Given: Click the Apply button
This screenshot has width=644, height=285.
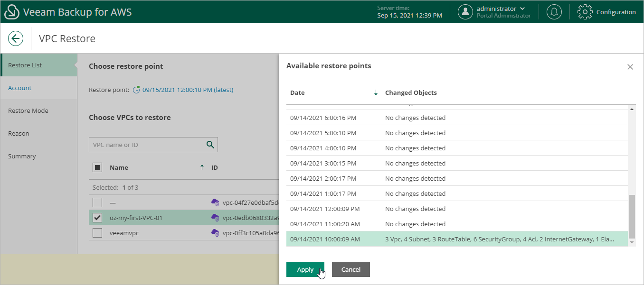Looking at the screenshot, I should click(x=305, y=269).
